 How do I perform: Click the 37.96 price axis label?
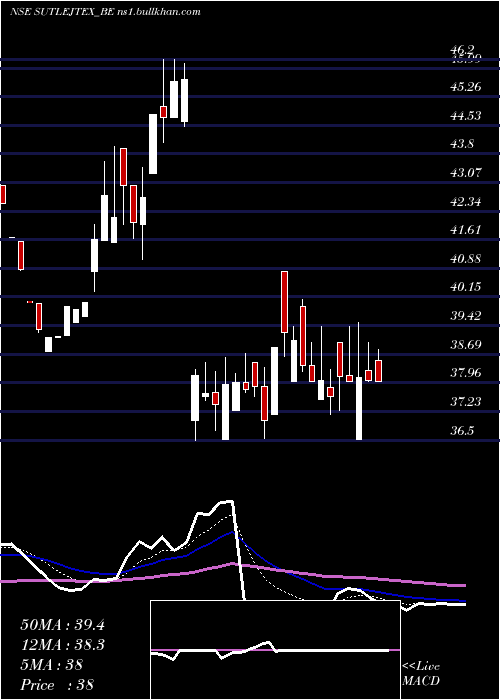pos(466,373)
